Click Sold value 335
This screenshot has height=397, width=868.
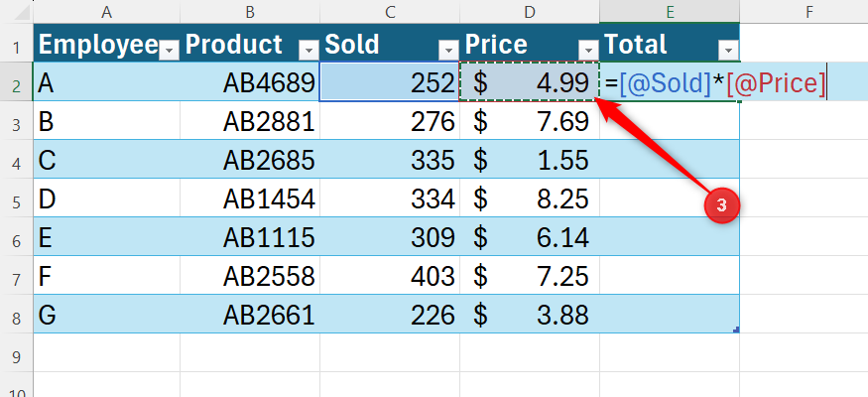point(390,159)
